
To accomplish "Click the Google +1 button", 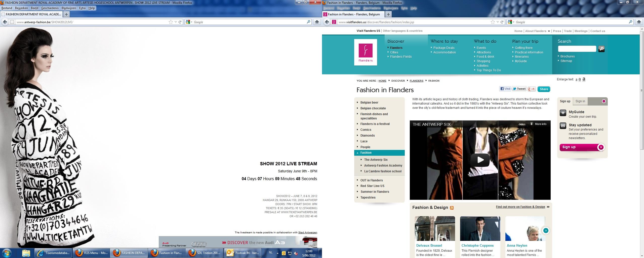I will pos(532,89).
